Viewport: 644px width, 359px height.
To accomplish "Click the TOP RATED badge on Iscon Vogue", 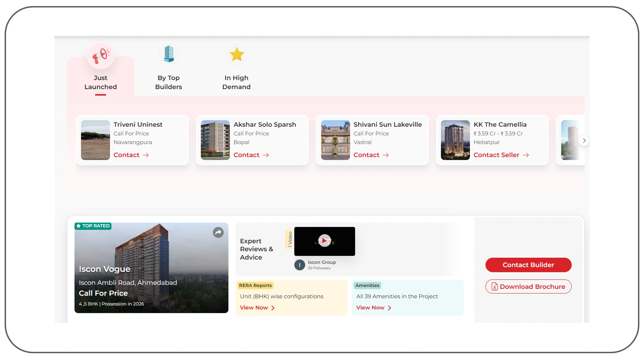I will pyautogui.click(x=93, y=226).
